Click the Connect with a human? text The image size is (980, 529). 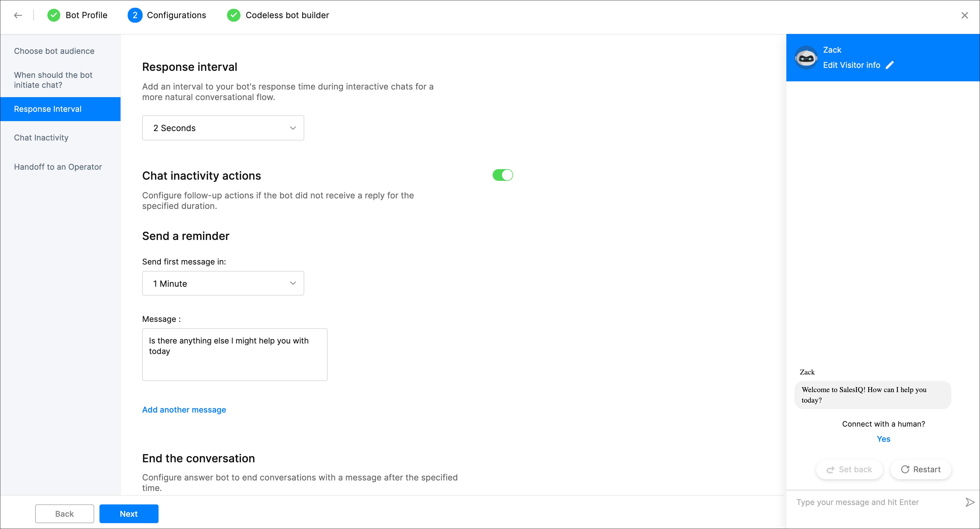click(x=883, y=424)
